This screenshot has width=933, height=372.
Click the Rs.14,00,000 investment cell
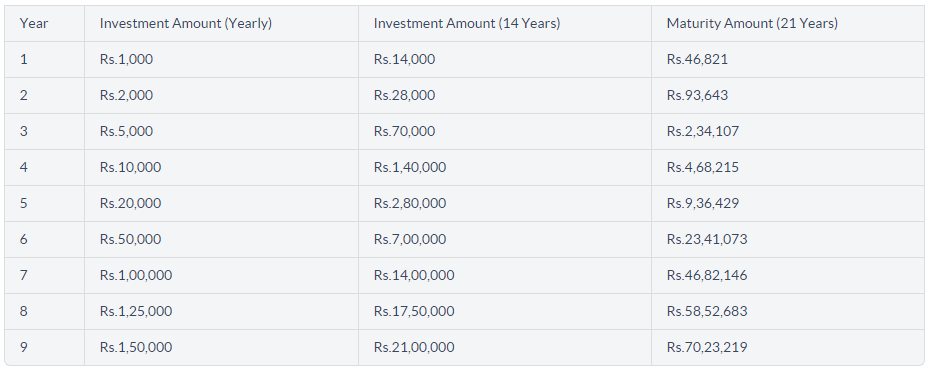click(x=414, y=275)
